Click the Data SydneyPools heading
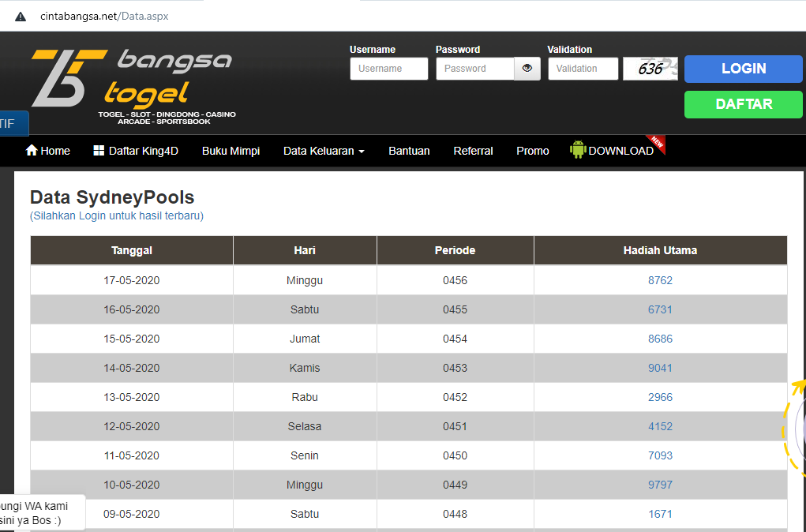 pos(112,197)
